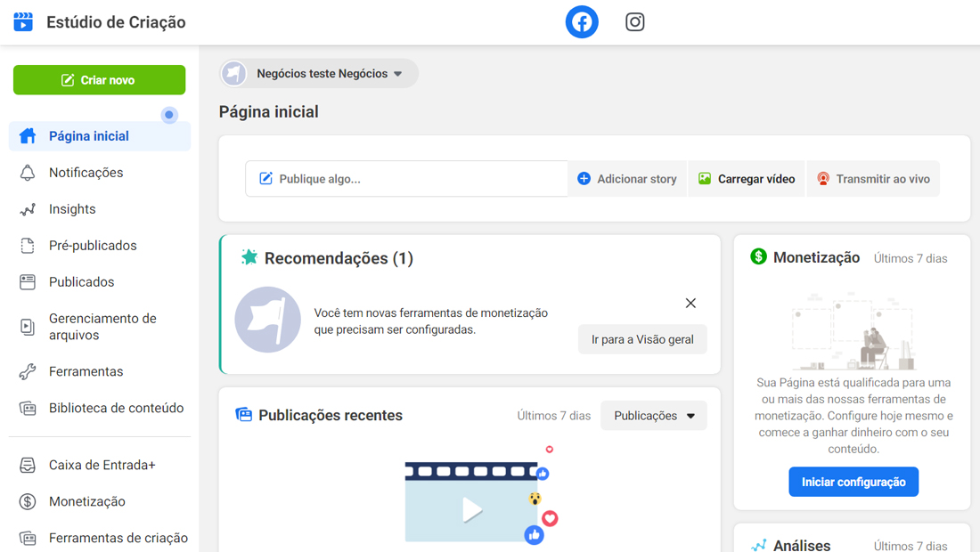Click the dollar icon beside sidebar Monetização

(28, 501)
